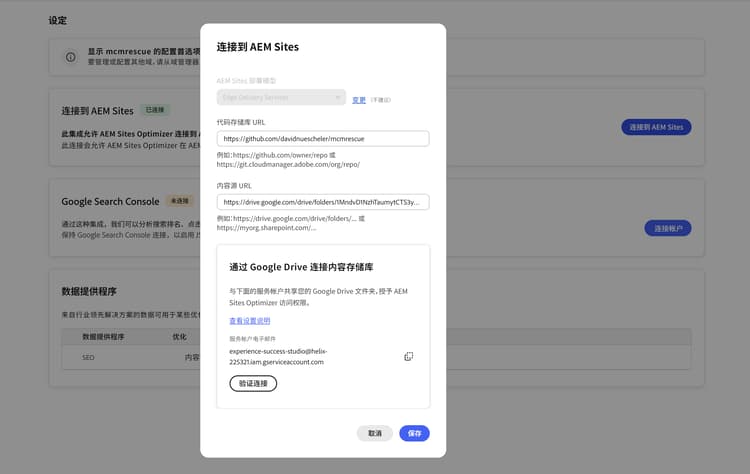Click the 连接到 AEM Sites dialog title
Screen dimensions: 750x474
tap(258, 47)
